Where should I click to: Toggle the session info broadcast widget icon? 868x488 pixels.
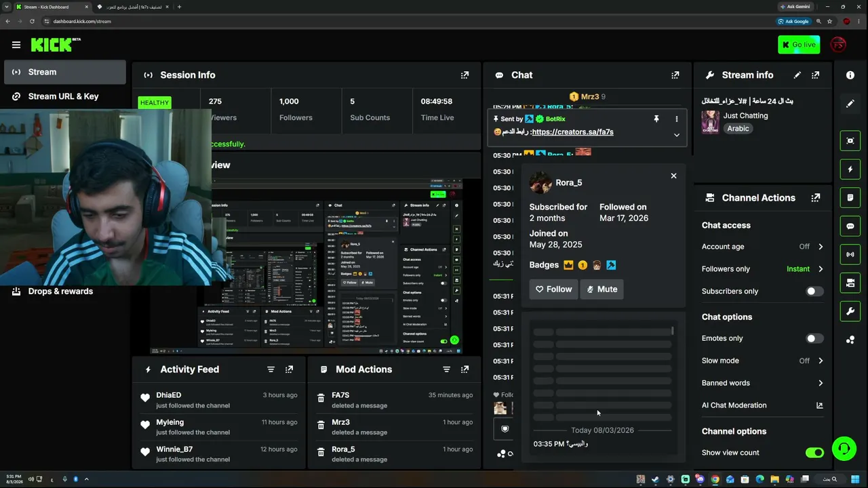pyautogui.click(x=850, y=254)
